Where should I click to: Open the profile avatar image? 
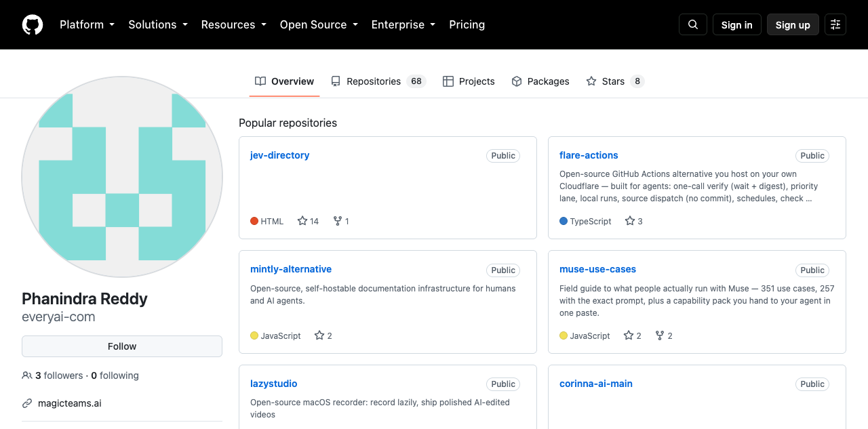coord(122,177)
